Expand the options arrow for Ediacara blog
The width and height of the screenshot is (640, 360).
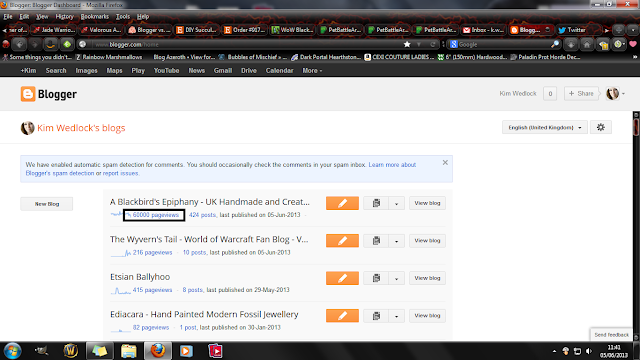[396, 316]
